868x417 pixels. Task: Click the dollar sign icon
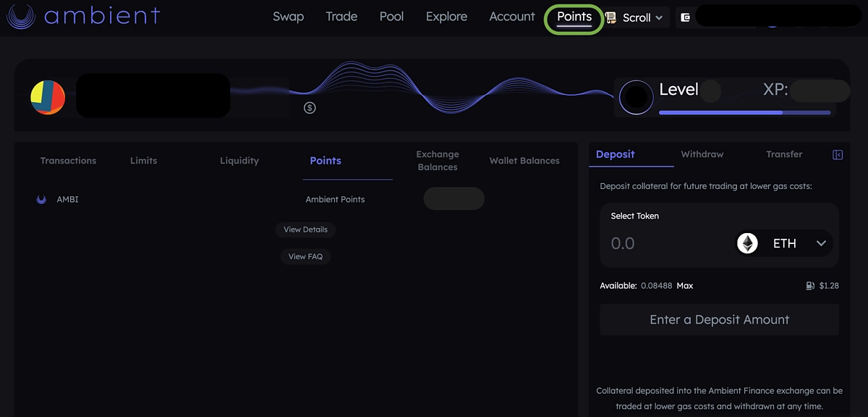(310, 108)
